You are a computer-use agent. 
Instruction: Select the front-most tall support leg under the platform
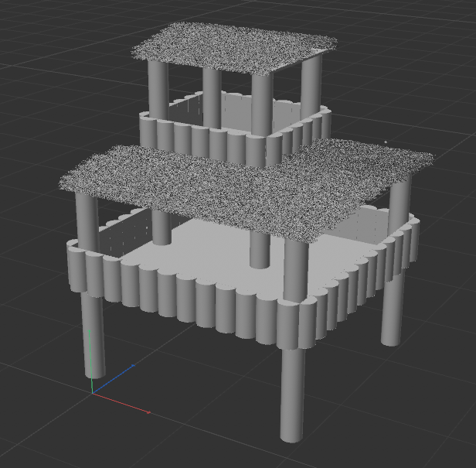point(292,395)
